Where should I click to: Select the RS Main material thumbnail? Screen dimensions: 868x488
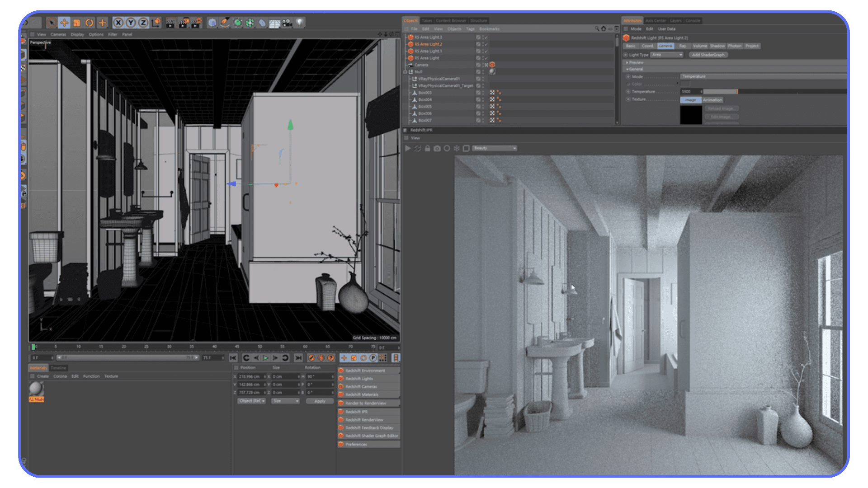coord(36,389)
